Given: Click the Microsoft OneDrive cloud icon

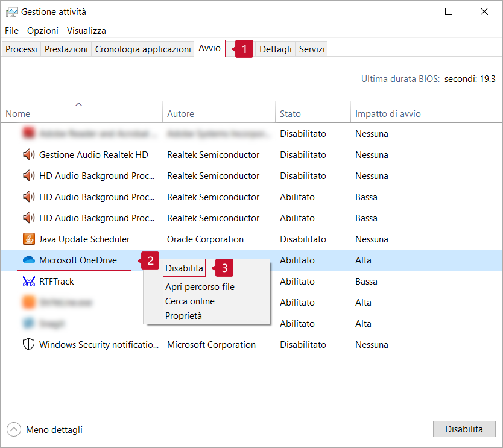Looking at the screenshot, I should tap(28, 260).
